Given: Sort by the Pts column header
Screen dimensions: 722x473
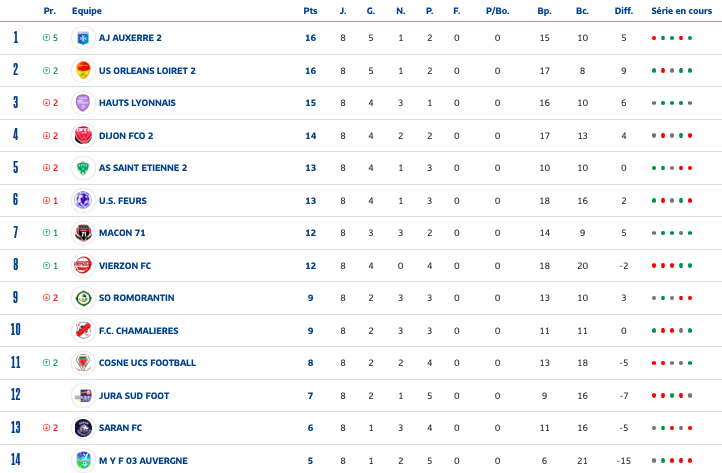Looking at the screenshot, I should click(310, 10).
